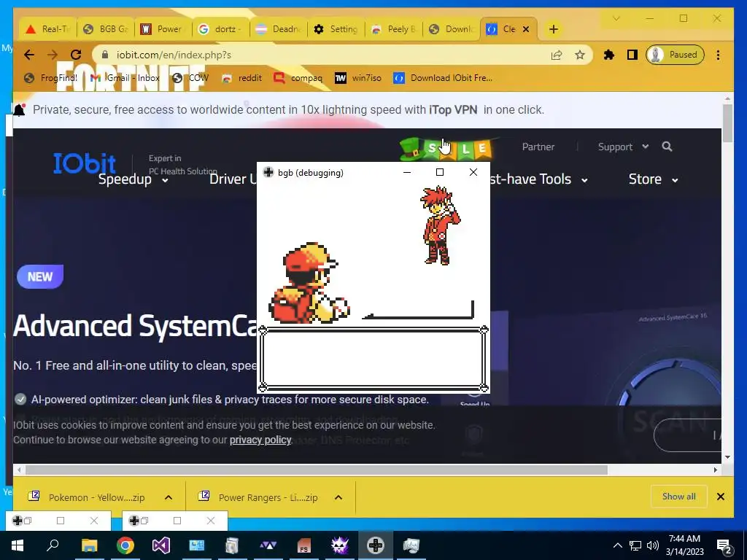Close the downloads bar
Screen dimensions: 747x560
pyautogui.click(x=721, y=497)
